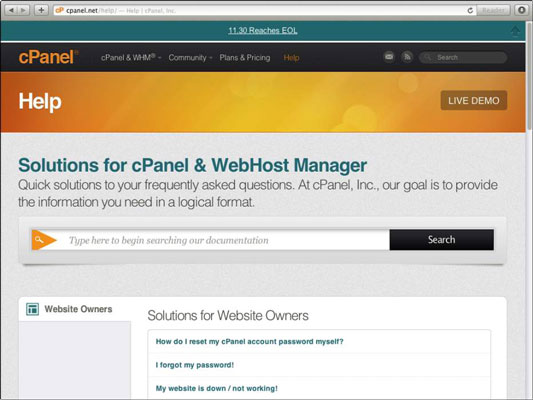The height and width of the screenshot is (400, 533).
Task: Focus the header Search field
Action: [463, 57]
